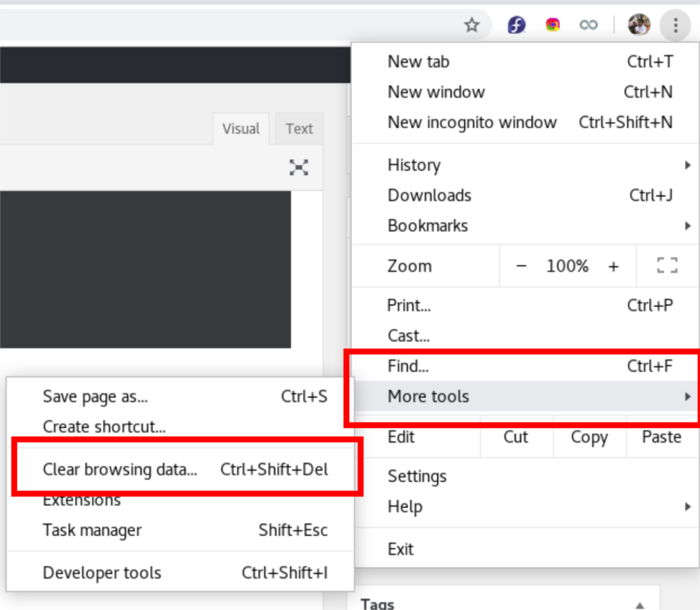Click the colorful camera extension icon
The height and width of the screenshot is (610, 700).
552,25
